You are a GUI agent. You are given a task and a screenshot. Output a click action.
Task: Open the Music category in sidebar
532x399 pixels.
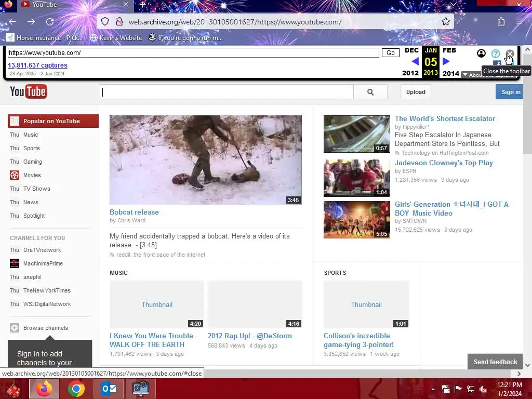click(31, 135)
